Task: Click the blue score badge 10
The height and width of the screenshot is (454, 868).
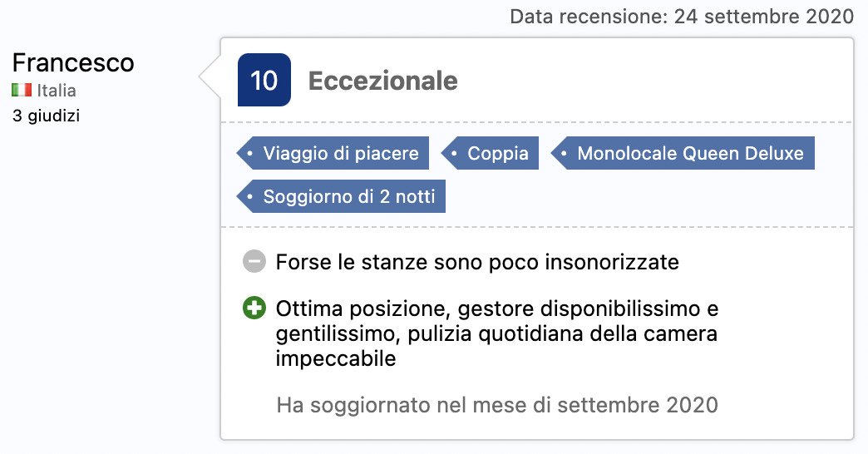Action: tap(264, 80)
